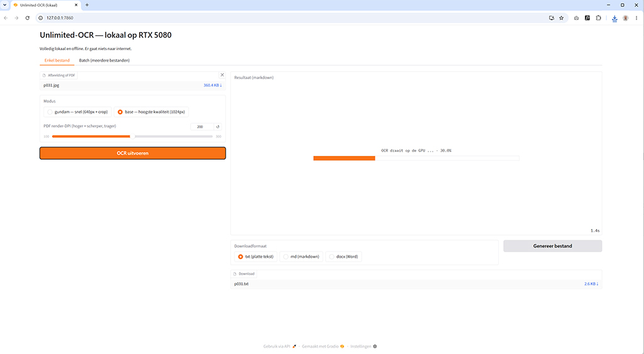Bookmark this page with the star icon
The height and width of the screenshot is (354, 644).
coord(562,18)
